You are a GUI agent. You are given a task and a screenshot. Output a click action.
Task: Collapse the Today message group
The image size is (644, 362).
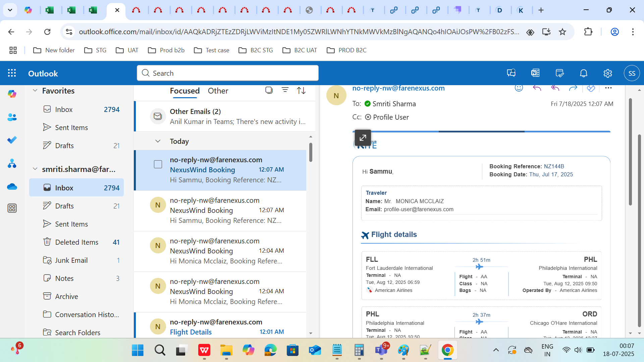(x=158, y=141)
